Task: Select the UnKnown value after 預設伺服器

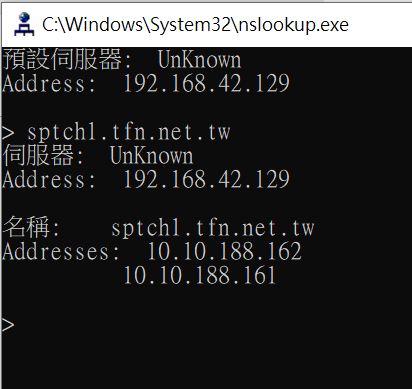Action: coord(199,60)
